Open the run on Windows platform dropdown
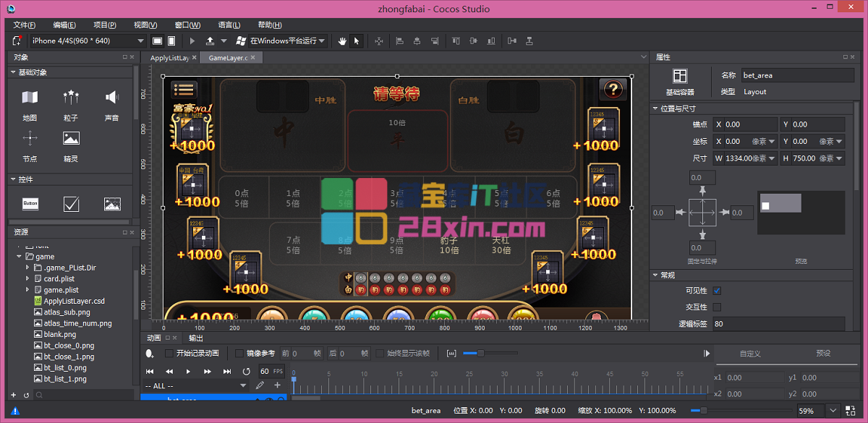The width and height of the screenshot is (868, 423). point(288,41)
